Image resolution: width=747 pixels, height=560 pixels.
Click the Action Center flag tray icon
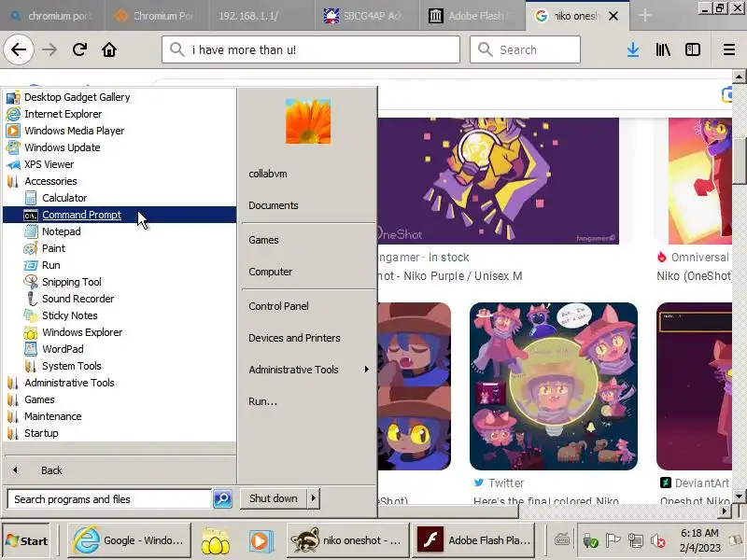(x=613, y=541)
